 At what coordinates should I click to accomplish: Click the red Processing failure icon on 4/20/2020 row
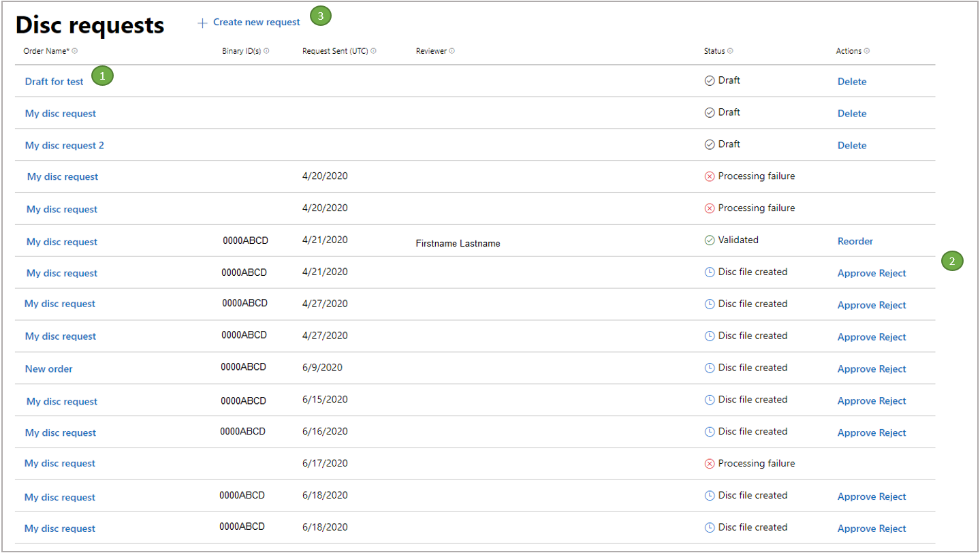coord(710,176)
